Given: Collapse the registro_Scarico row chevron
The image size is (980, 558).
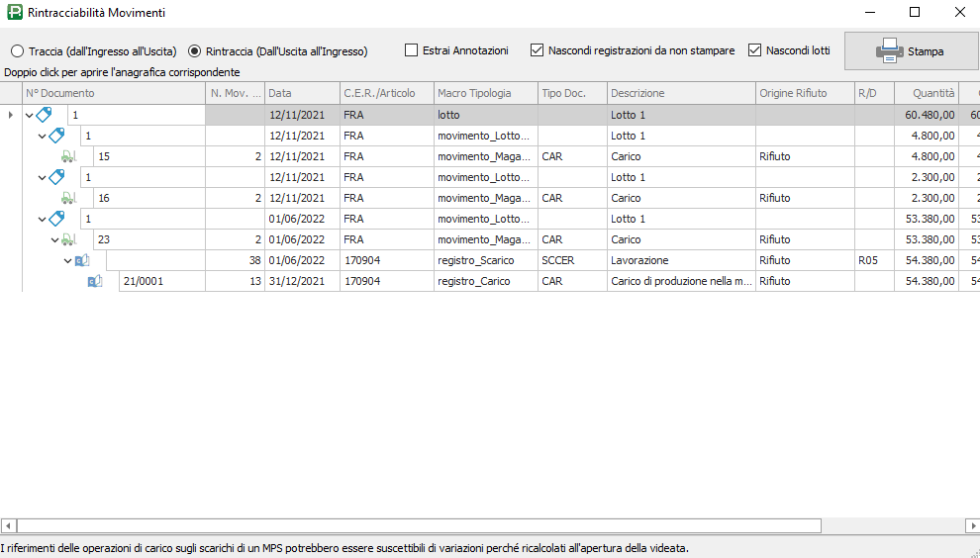Looking at the screenshot, I should point(67,260).
